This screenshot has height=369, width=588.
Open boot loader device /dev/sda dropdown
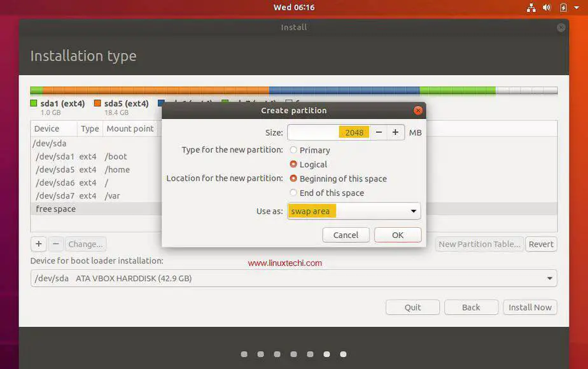point(294,278)
